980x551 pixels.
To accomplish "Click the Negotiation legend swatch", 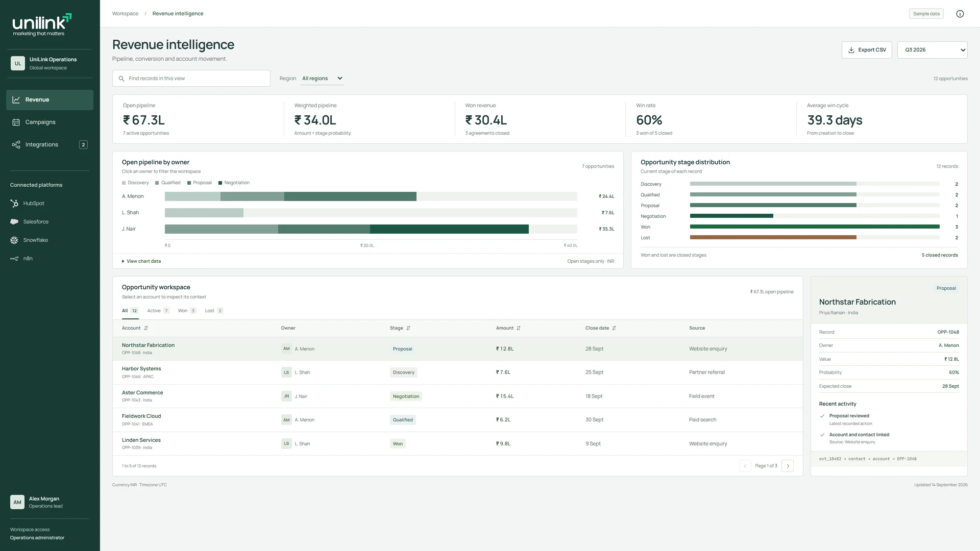I will tap(220, 183).
